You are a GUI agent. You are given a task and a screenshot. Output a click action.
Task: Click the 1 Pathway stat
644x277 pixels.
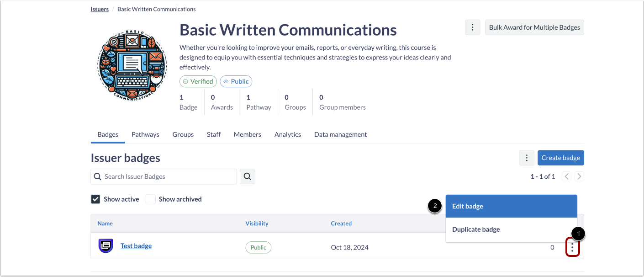click(x=259, y=102)
